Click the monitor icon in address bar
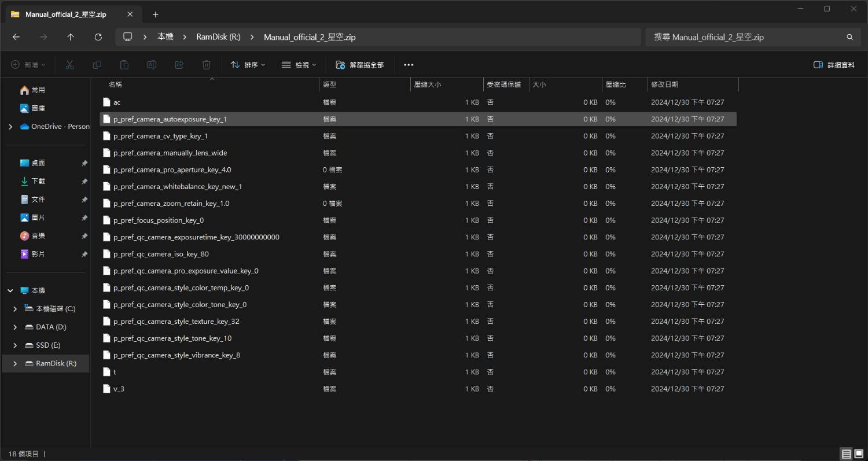This screenshot has width=868, height=461. tap(128, 36)
